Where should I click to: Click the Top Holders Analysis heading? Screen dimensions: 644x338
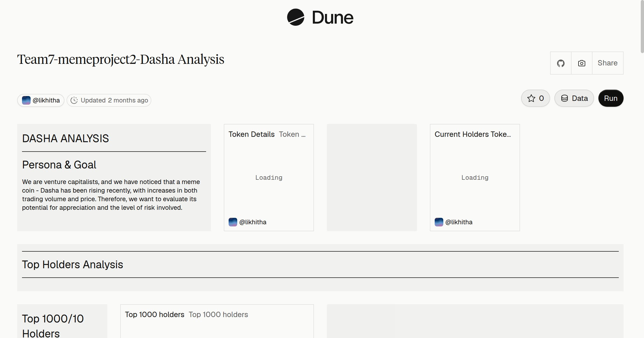click(x=72, y=264)
